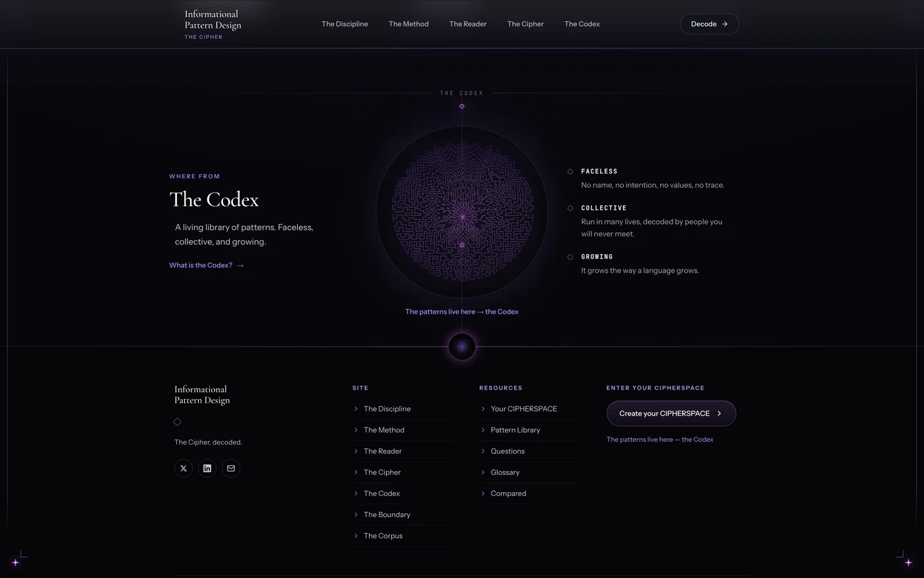Click the chevron before Pattern Library
The image size is (924, 578).
pyautogui.click(x=483, y=430)
